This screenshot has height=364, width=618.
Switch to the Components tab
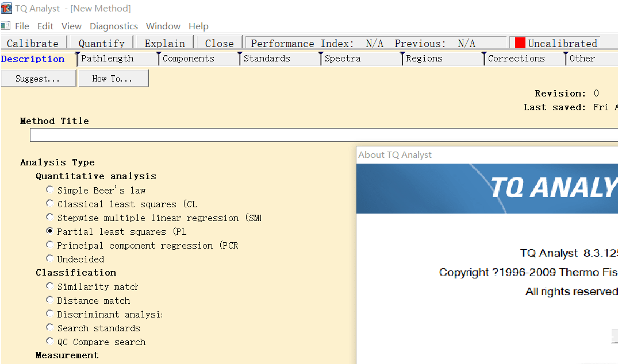click(189, 59)
